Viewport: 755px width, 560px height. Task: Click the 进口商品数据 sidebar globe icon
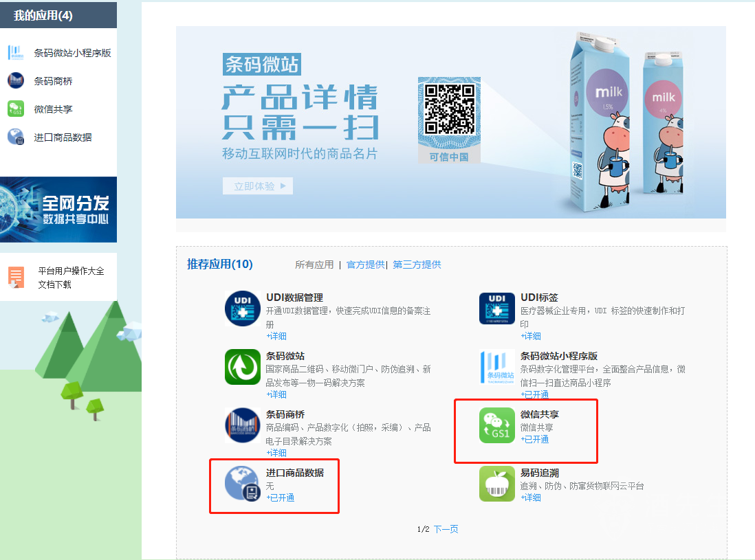(x=16, y=137)
